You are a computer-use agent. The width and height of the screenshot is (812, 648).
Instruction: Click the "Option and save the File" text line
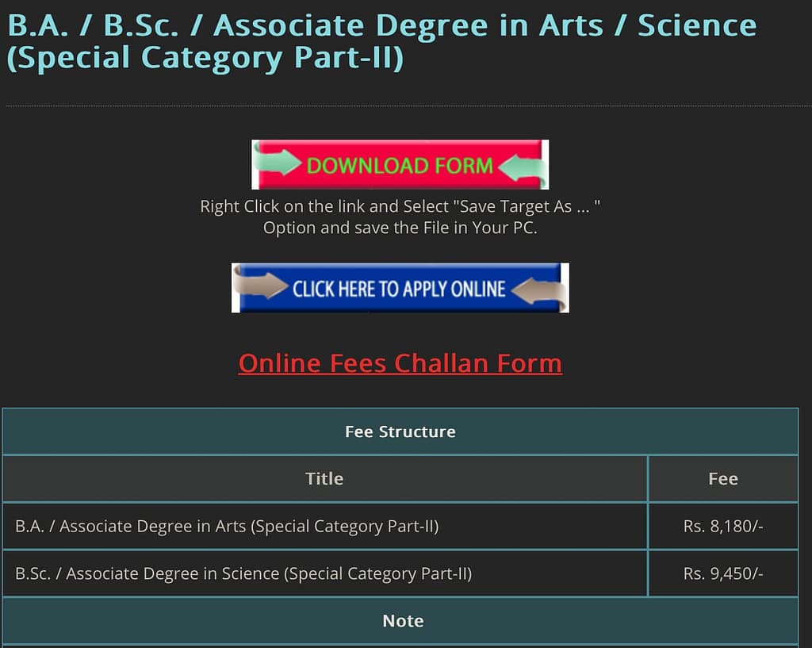400,228
